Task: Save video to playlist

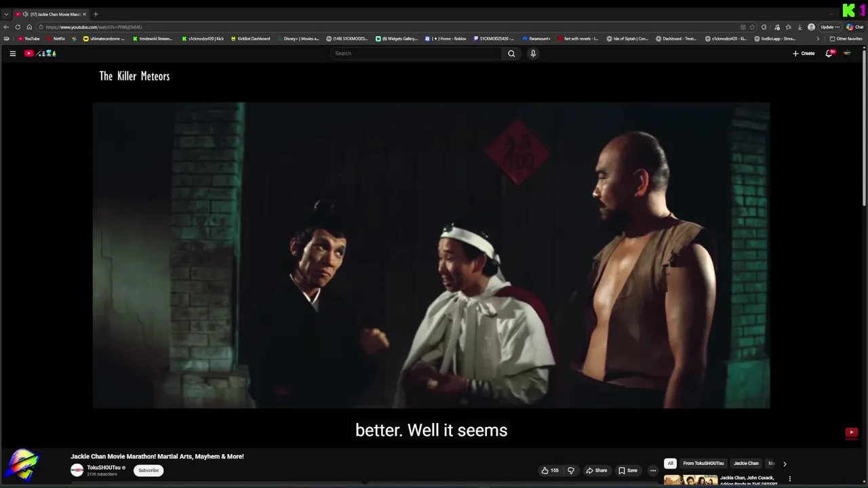Action: 628,470
